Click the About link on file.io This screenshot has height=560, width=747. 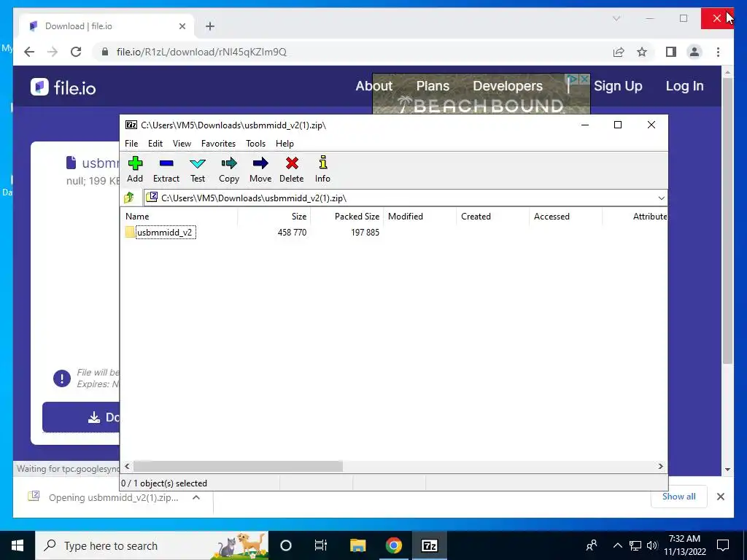click(x=374, y=86)
